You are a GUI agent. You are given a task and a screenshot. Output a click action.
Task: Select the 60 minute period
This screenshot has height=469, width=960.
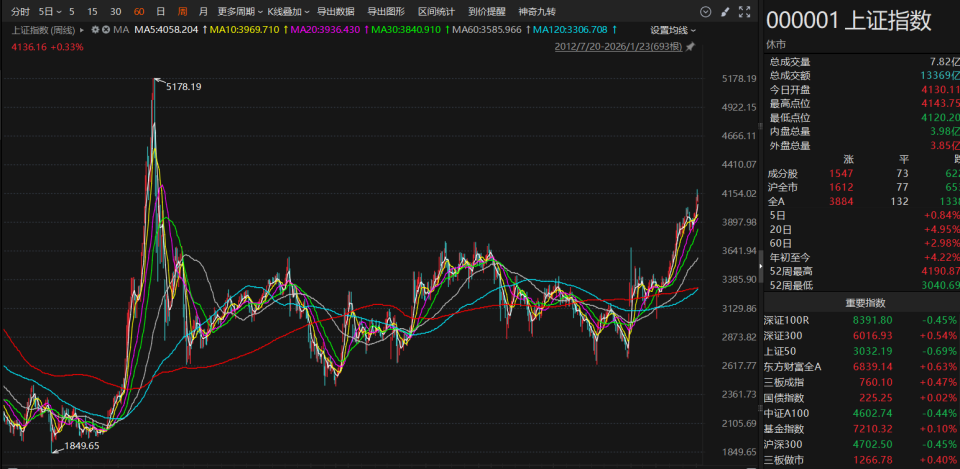pos(138,11)
